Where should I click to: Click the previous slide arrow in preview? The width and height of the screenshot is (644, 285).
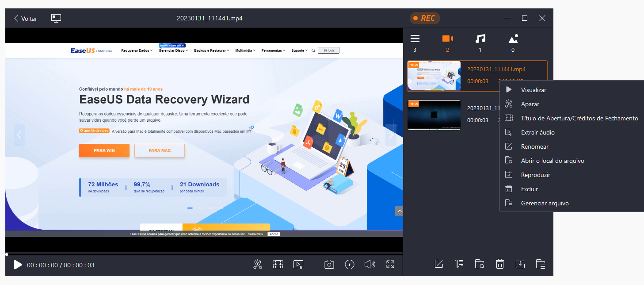[19, 135]
